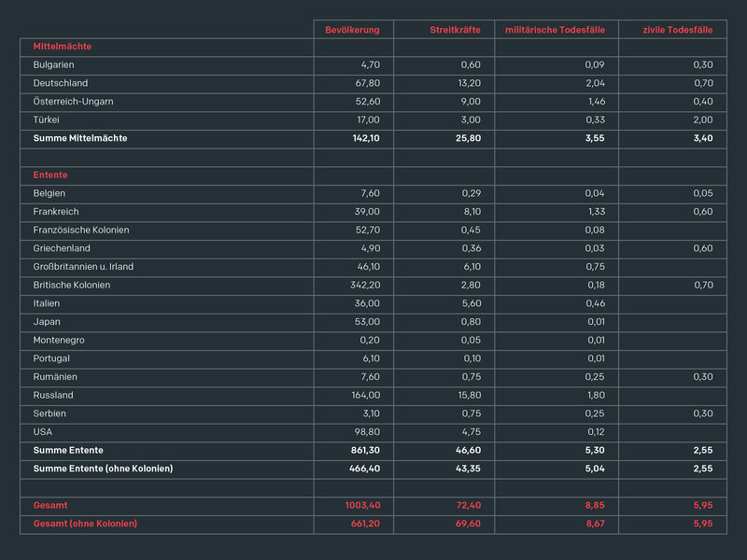The height and width of the screenshot is (560, 747).
Task: Select Französische Kolonien population 52,70
Action: point(368,230)
